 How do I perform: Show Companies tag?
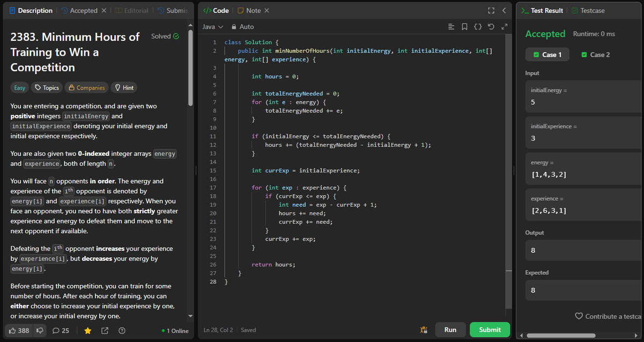86,88
